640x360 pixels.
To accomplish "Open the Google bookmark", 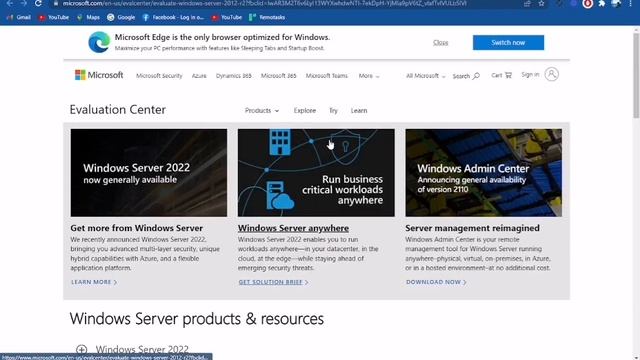I will (x=121, y=18).
